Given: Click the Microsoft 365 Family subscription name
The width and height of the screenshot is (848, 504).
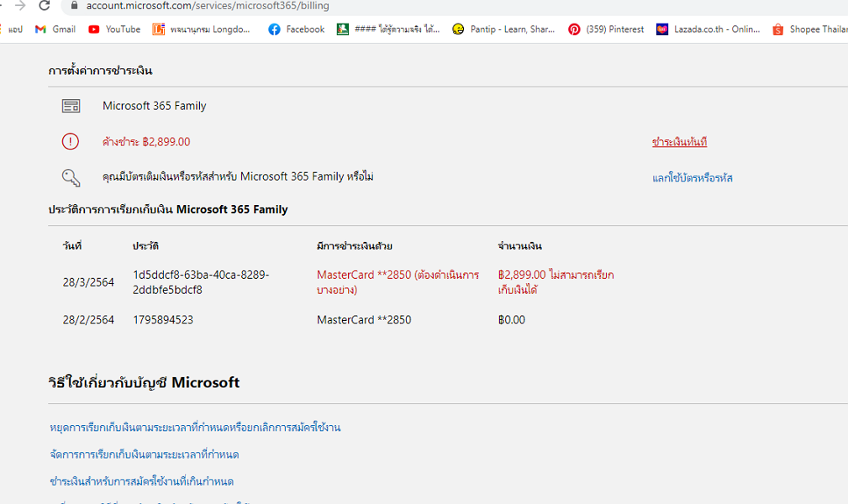Looking at the screenshot, I should 154,106.
